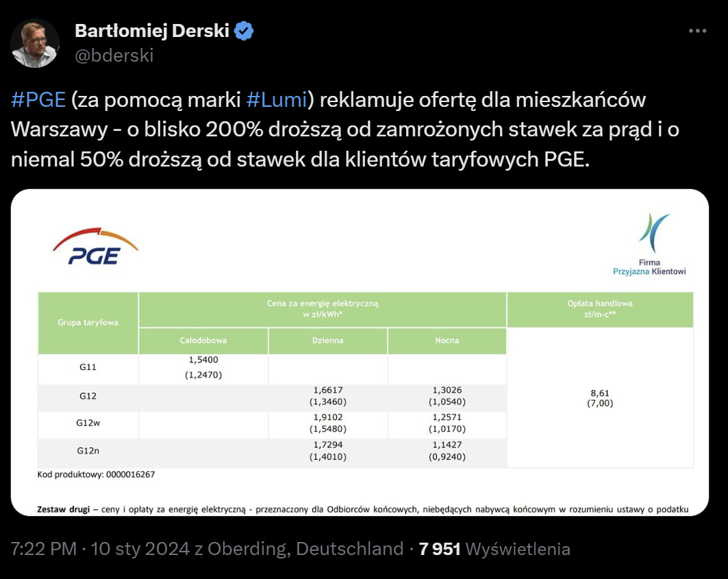728x579 pixels.
Task: Click the trade fee value 8,61
Action: click(600, 393)
